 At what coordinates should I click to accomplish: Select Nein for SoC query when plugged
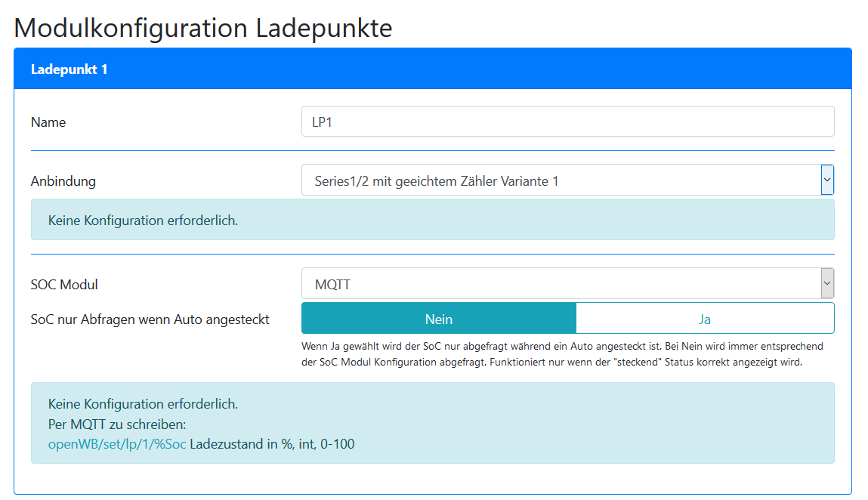click(x=439, y=319)
